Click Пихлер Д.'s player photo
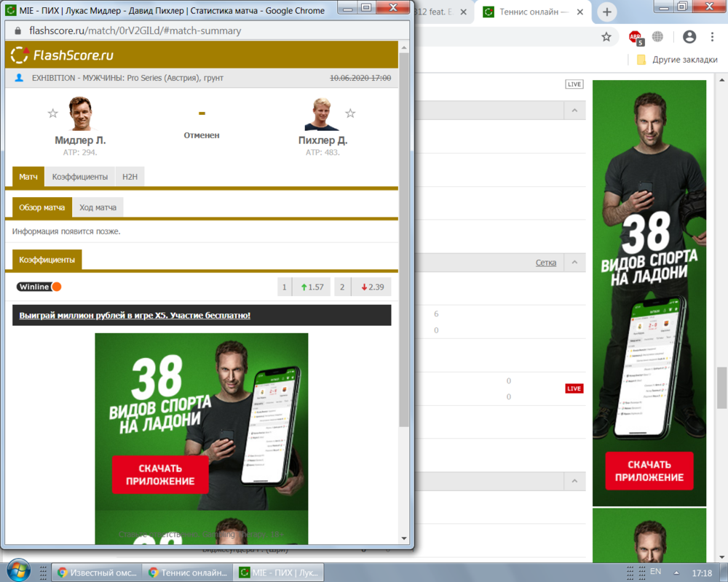Viewport: 728px width, 582px height. [x=322, y=114]
